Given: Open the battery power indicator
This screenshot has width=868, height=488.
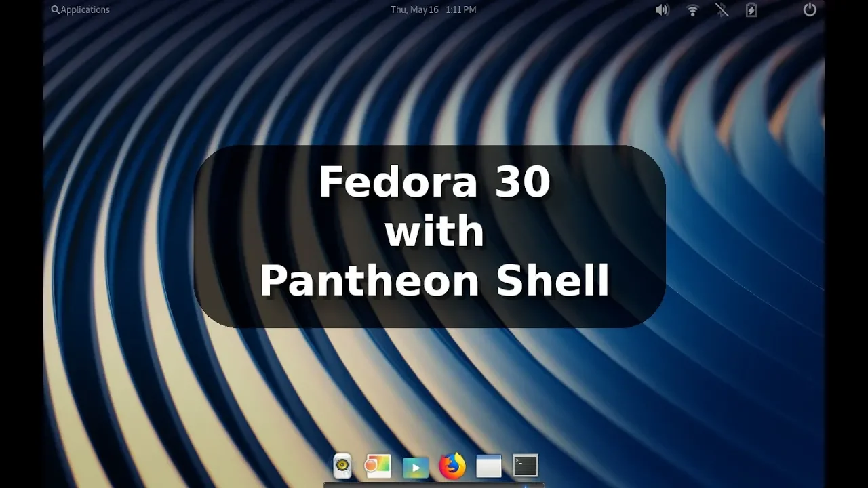Looking at the screenshot, I should (751, 9).
